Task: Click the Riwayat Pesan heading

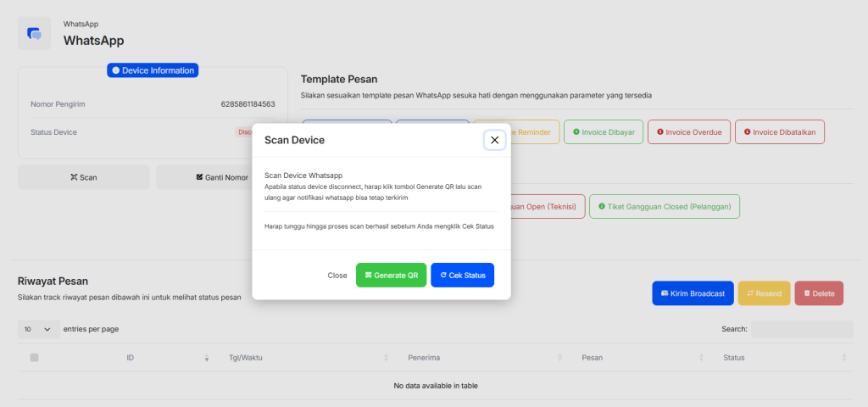Action: (x=53, y=282)
